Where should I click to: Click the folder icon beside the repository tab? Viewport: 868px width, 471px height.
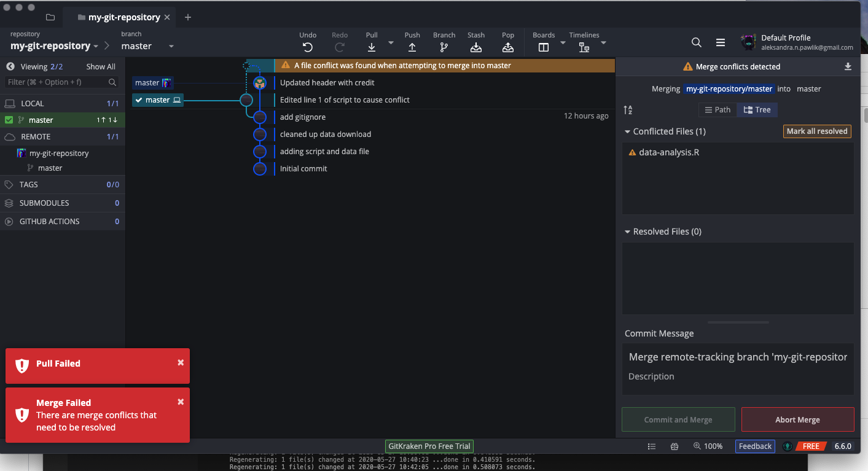click(x=50, y=17)
